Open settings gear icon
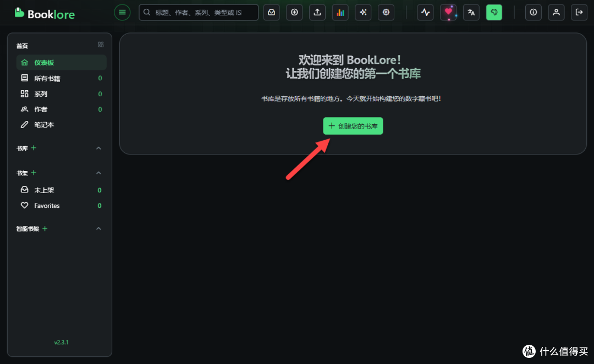Image resolution: width=594 pixels, height=364 pixels. (x=386, y=13)
